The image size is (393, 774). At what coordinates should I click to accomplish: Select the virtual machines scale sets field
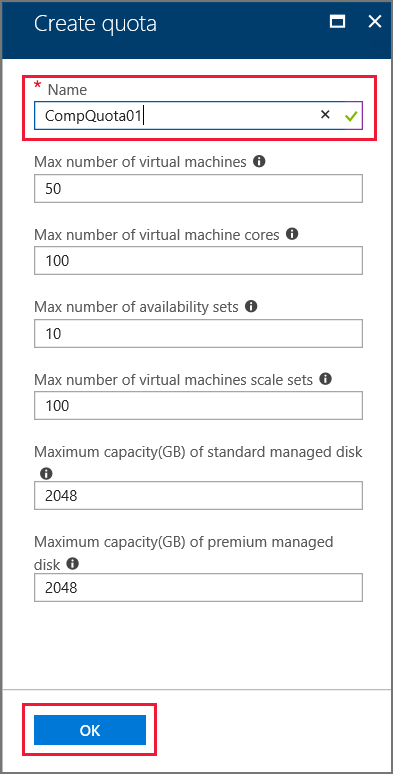pos(198,405)
